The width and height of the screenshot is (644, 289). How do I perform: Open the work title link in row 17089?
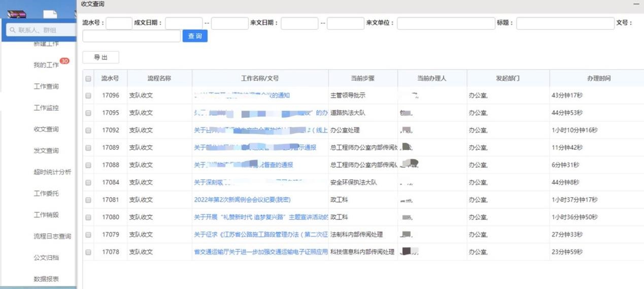click(x=255, y=147)
